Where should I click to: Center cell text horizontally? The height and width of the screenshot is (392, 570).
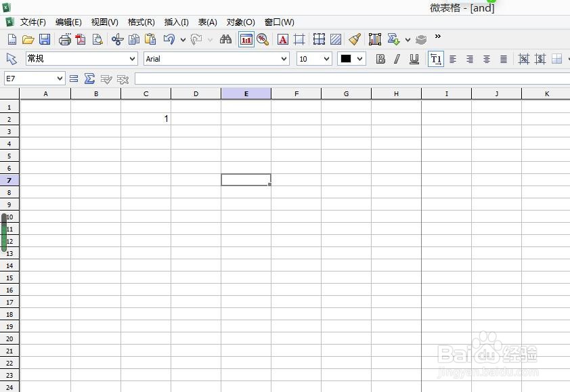pos(486,59)
